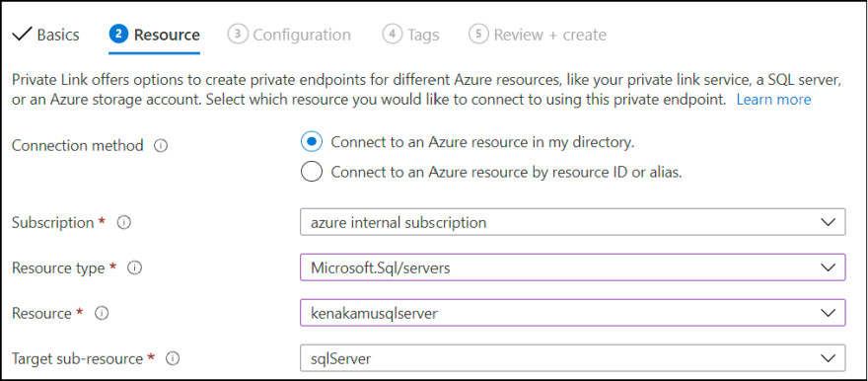The height and width of the screenshot is (381, 868).
Task: Open the Review + create tab
Action: point(538,35)
